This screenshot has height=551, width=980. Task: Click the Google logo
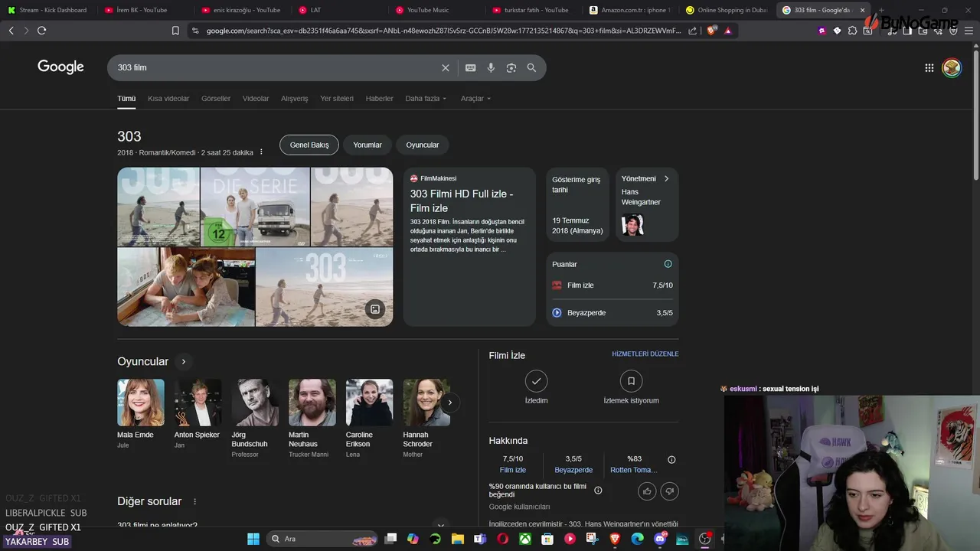click(60, 67)
